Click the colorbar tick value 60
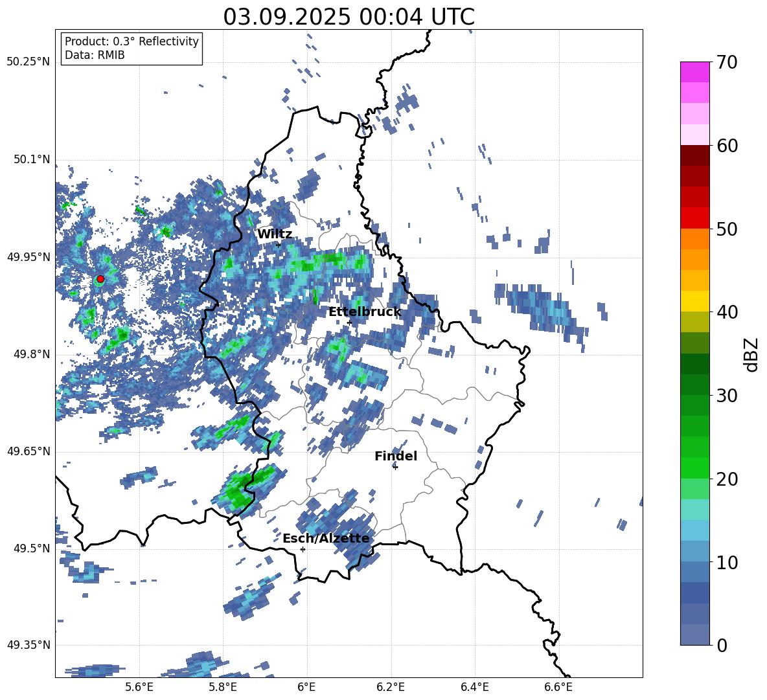Viewport: 767px width, 700px height. point(727,146)
